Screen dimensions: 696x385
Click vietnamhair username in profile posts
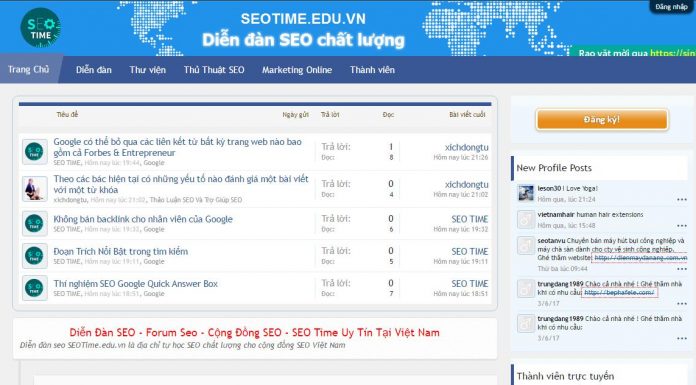556,214
